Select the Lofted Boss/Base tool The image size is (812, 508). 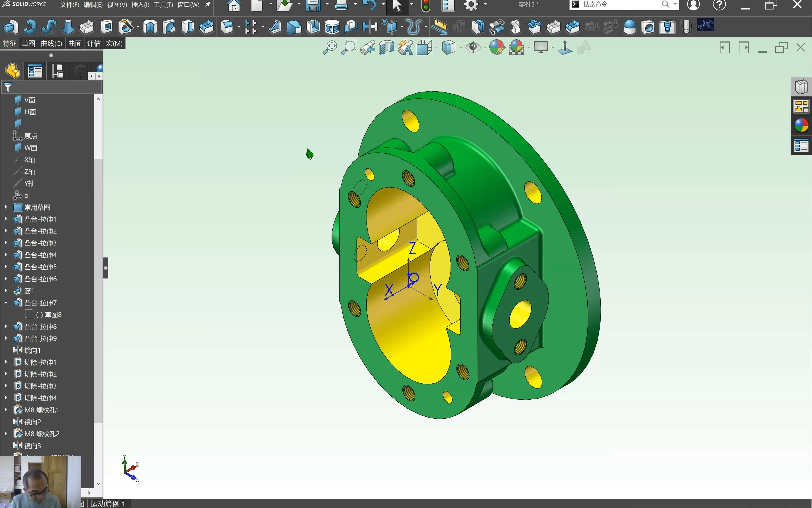point(68,27)
